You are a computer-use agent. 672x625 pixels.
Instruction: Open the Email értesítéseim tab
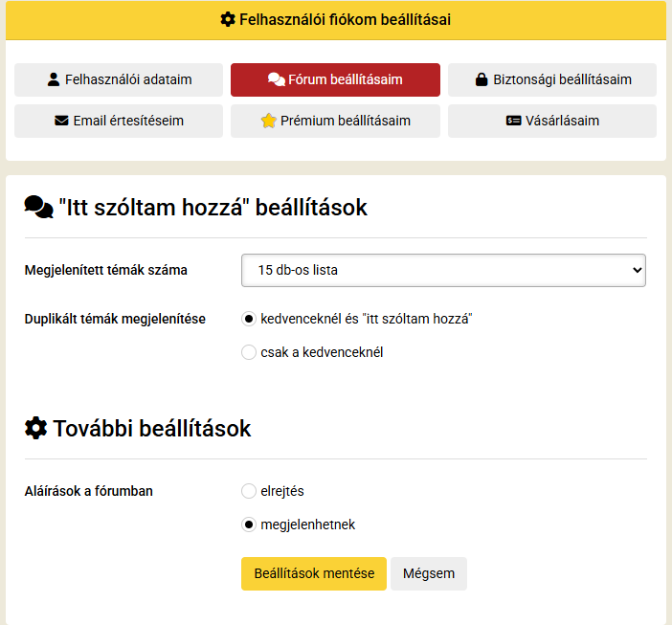click(x=119, y=121)
